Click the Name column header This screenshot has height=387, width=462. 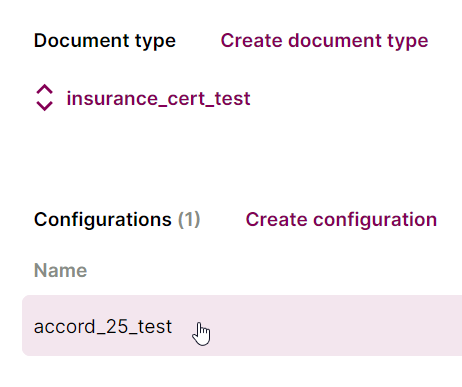pos(60,270)
